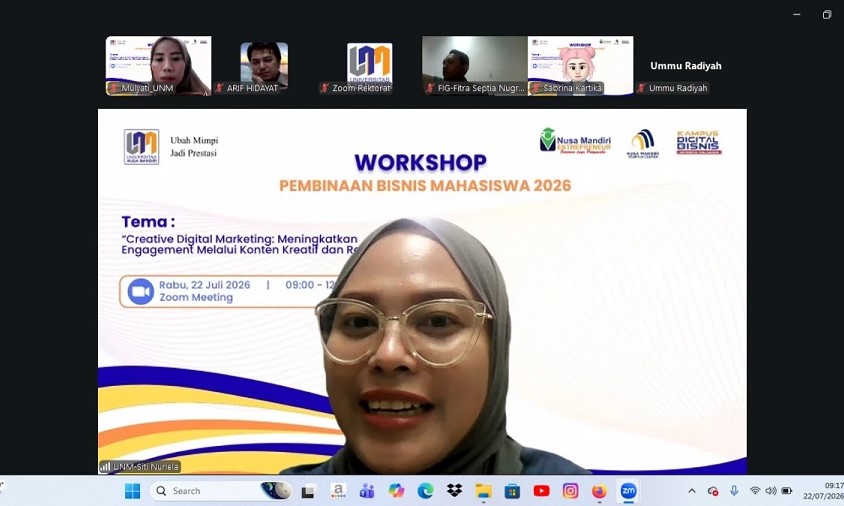Open the clock and date flyout
844x506 pixels.
tap(824, 491)
